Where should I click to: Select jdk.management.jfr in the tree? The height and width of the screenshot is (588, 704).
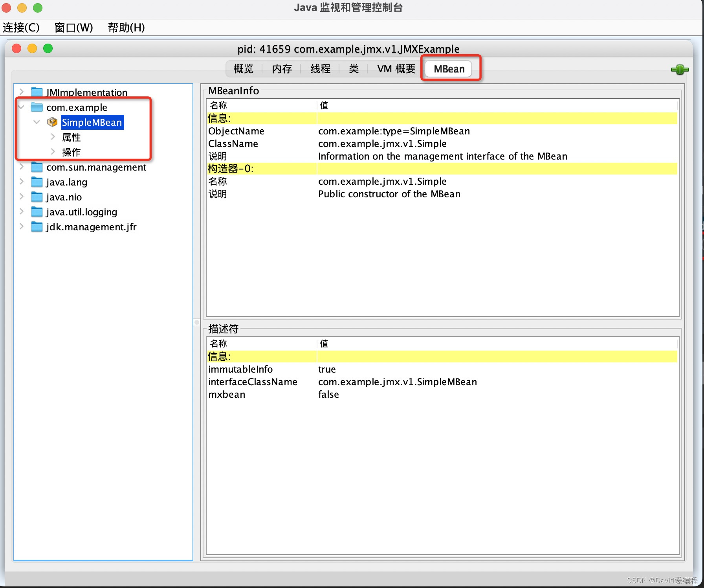[91, 227]
